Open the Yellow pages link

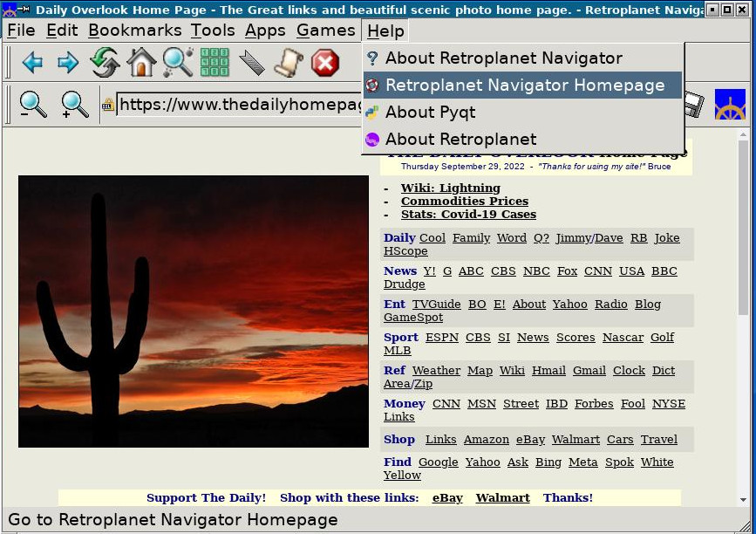pyautogui.click(x=402, y=476)
